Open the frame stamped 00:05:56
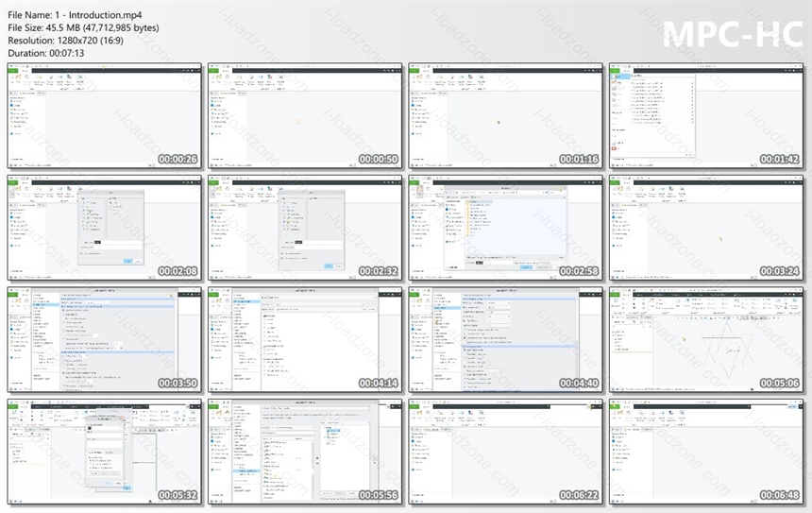 tap(304, 452)
